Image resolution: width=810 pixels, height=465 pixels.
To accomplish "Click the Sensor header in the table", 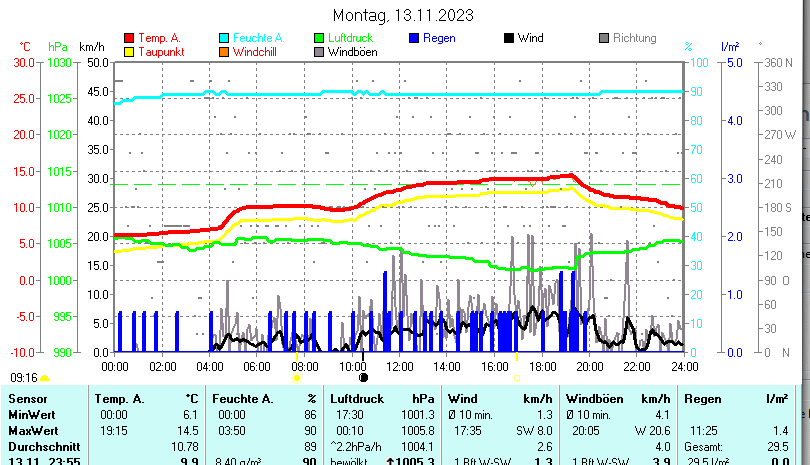I will (29, 399).
